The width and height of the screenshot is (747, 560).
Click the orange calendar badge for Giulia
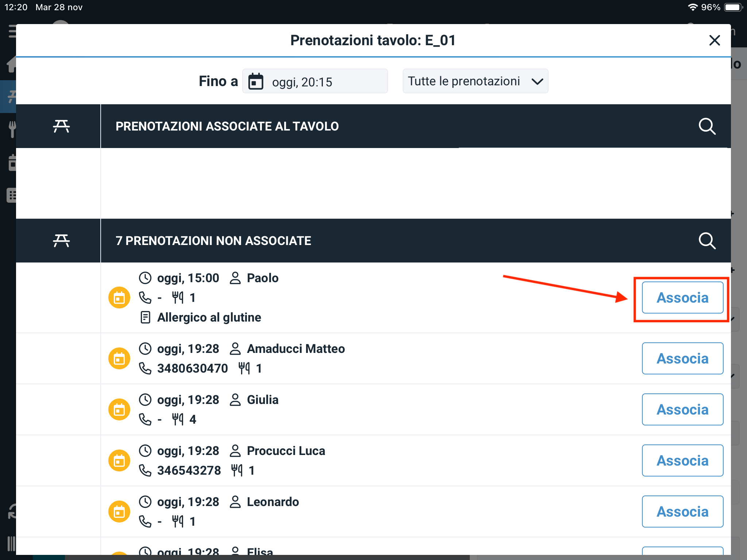pyautogui.click(x=119, y=410)
